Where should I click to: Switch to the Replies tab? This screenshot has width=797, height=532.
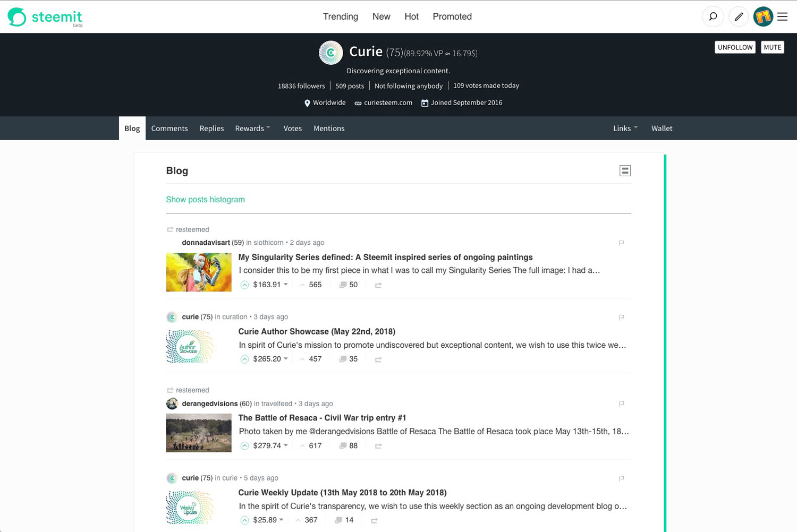[x=211, y=128]
